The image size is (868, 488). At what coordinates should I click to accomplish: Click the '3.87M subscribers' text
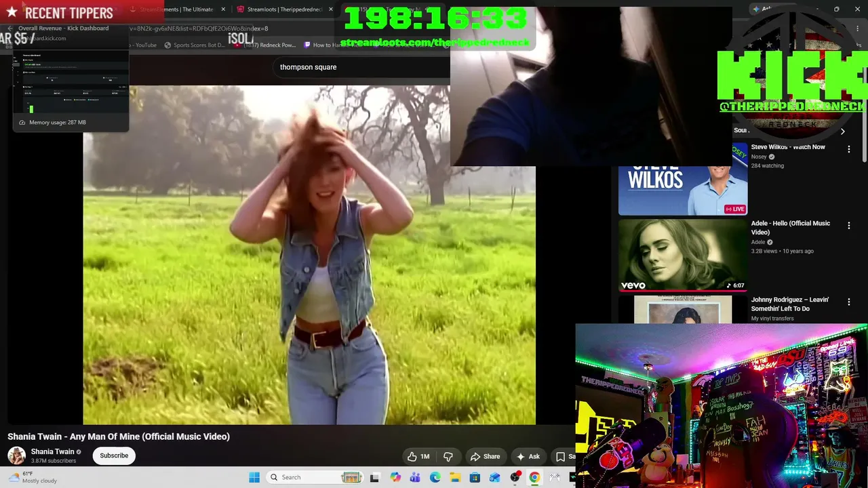point(54,461)
